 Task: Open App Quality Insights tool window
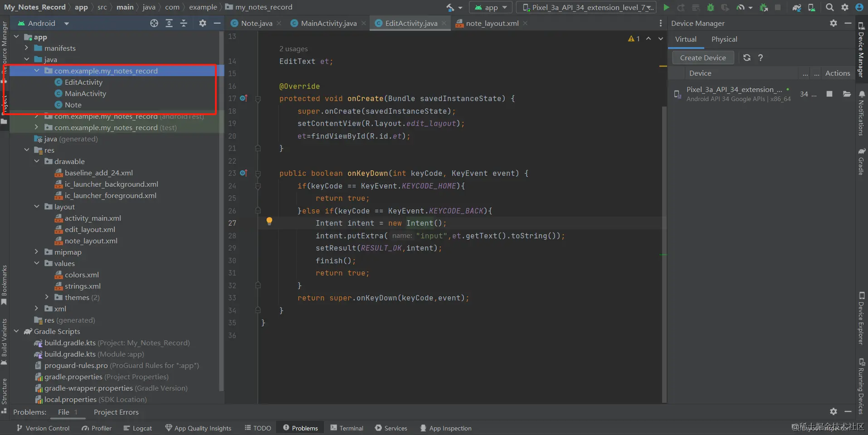coord(198,428)
